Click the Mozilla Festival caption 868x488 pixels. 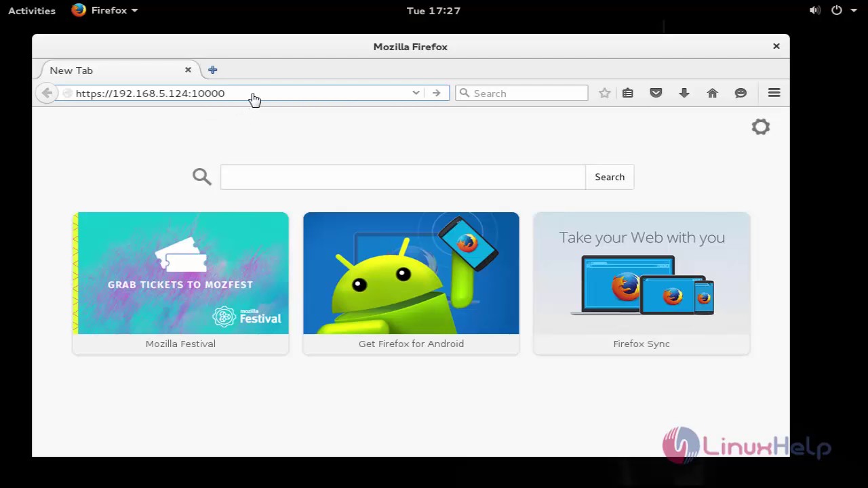180,344
